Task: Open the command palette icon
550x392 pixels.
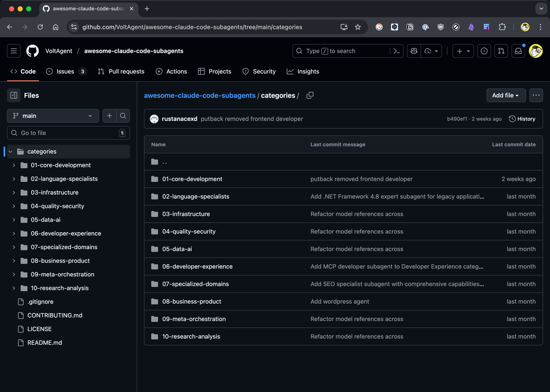Action: click(397, 51)
